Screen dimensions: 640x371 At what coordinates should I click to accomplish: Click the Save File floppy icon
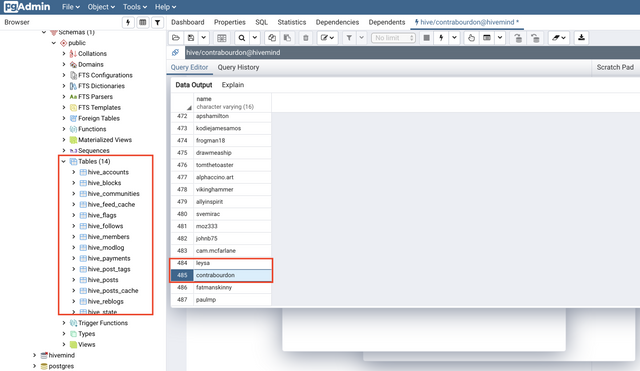(x=191, y=38)
